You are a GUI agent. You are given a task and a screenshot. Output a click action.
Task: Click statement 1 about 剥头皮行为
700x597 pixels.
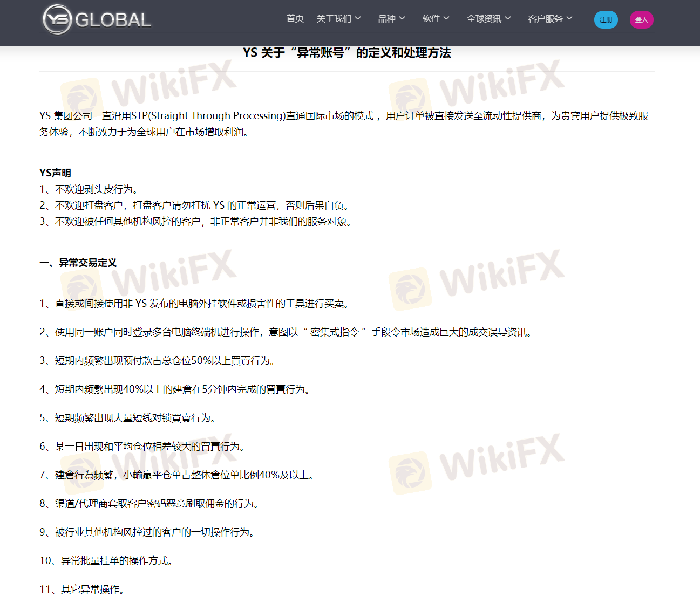tap(91, 189)
